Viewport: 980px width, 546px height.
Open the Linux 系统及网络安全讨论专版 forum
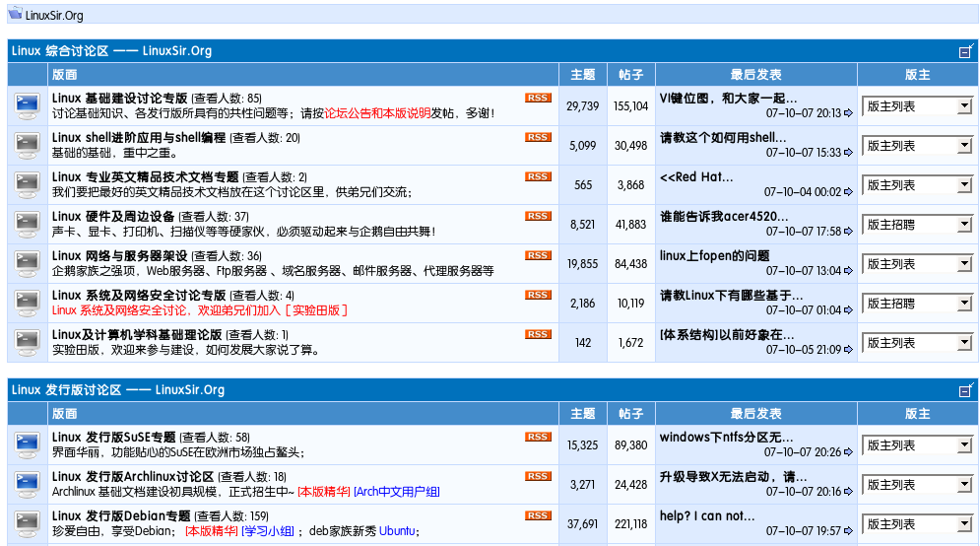coord(139,296)
